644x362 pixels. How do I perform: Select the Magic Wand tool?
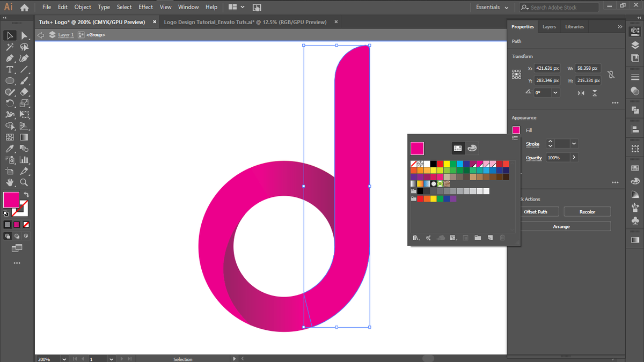10,47
